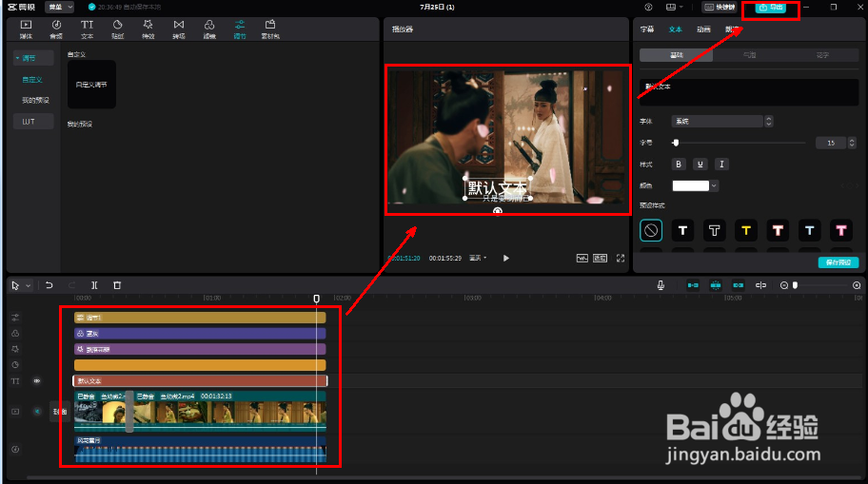Toggle Underline text style
868x484 pixels.
point(700,165)
